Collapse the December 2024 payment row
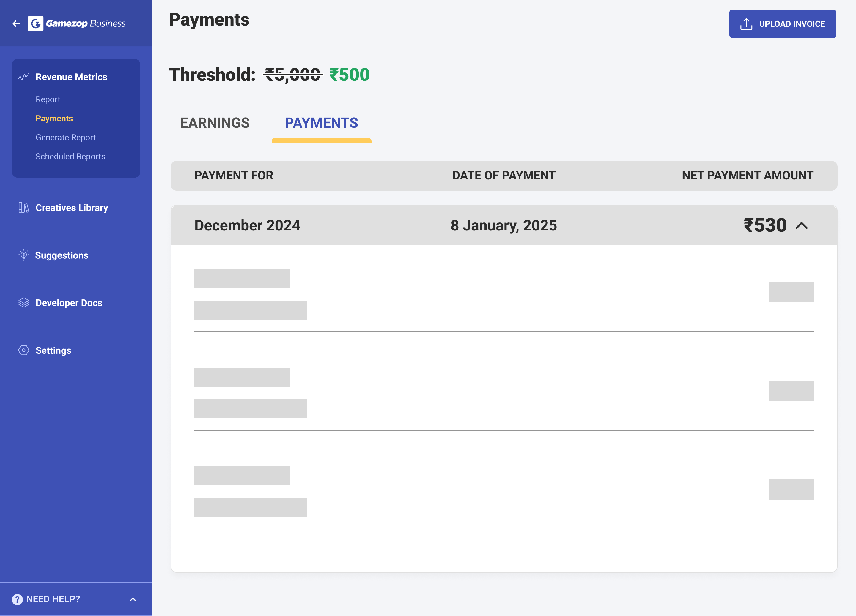 802,225
